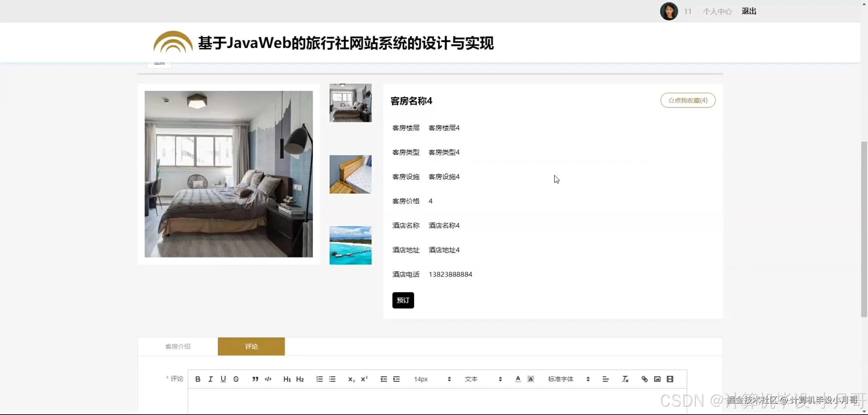
Task: Toggle subscript formatting
Action: point(351,379)
